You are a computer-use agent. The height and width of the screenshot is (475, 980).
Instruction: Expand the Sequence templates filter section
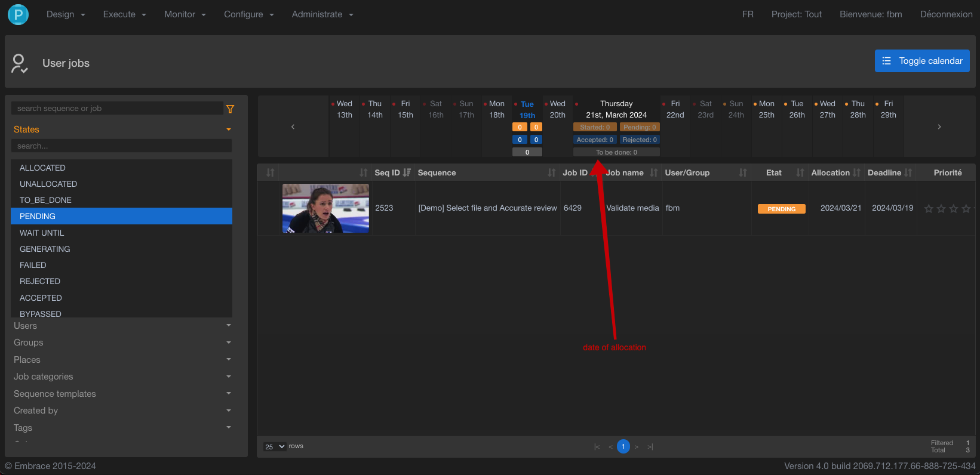click(122, 394)
